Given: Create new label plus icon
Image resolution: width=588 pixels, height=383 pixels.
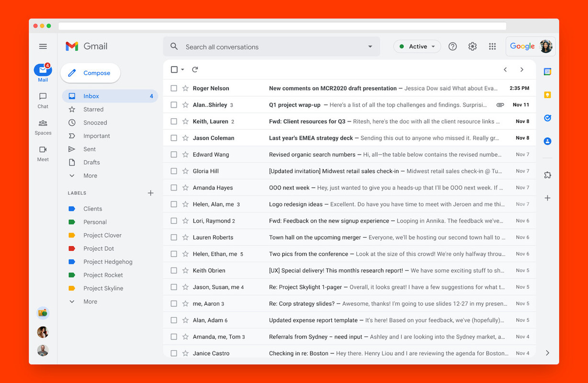Looking at the screenshot, I should point(150,193).
